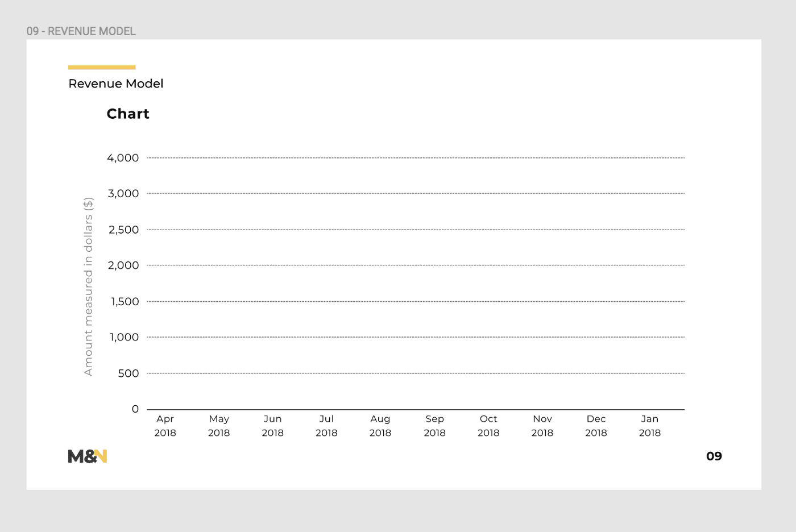Select the 'Revenue Model' heading text
This screenshot has width=796, height=532.
tap(116, 84)
